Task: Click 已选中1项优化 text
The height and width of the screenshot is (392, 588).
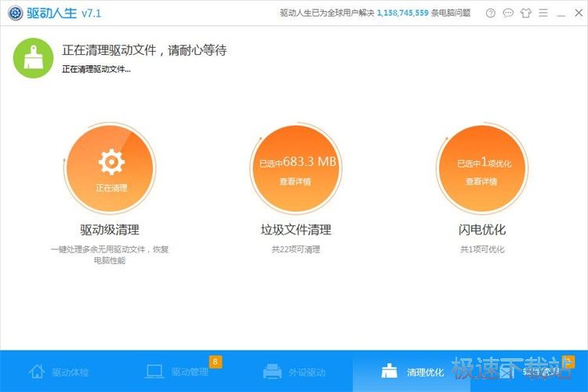Action: [x=485, y=163]
